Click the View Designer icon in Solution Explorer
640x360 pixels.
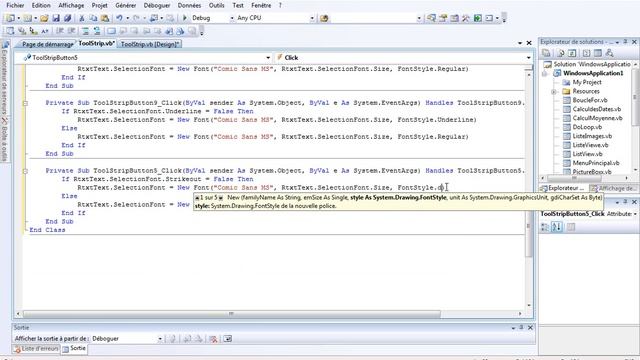(598, 53)
